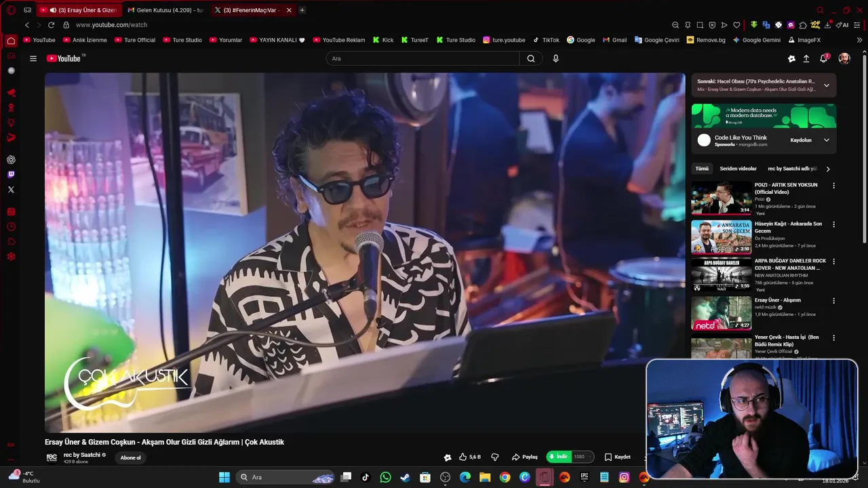Click the Paylaş share button
868x488 pixels.
525,457
